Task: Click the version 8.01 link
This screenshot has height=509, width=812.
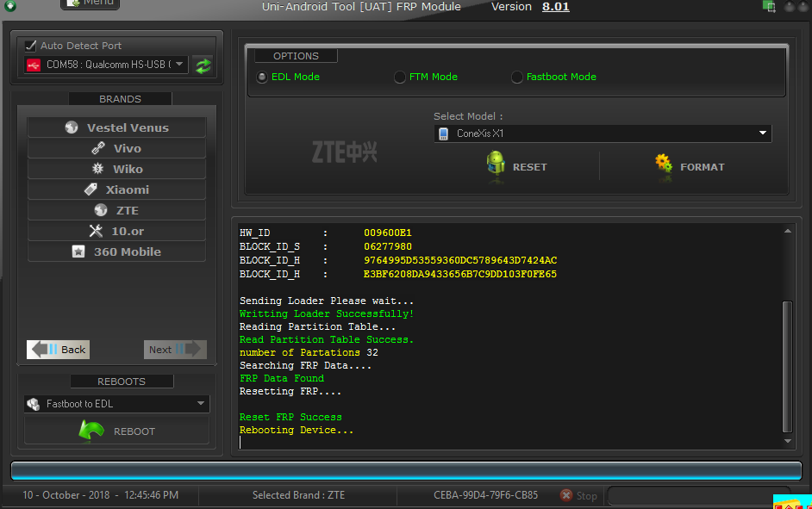Action: [556, 7]
